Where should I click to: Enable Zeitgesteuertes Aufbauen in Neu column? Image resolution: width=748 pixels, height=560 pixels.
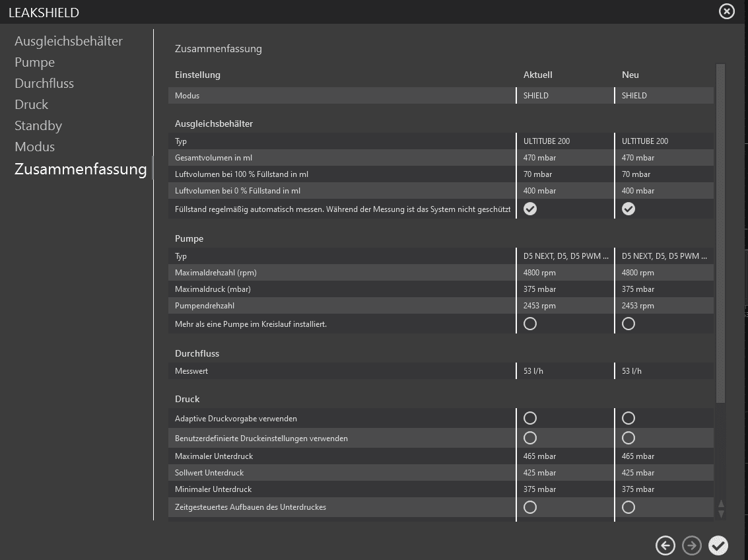[x=629, y=507]
